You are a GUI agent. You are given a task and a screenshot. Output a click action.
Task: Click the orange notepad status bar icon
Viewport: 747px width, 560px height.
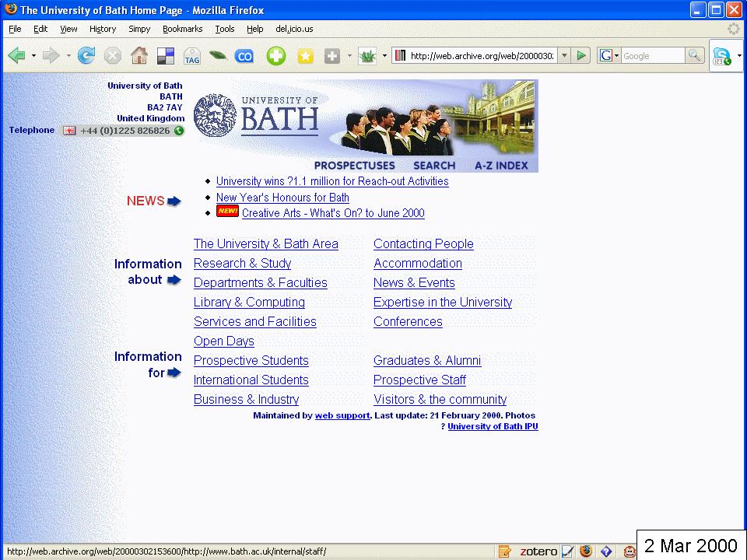tap(504, 551)
